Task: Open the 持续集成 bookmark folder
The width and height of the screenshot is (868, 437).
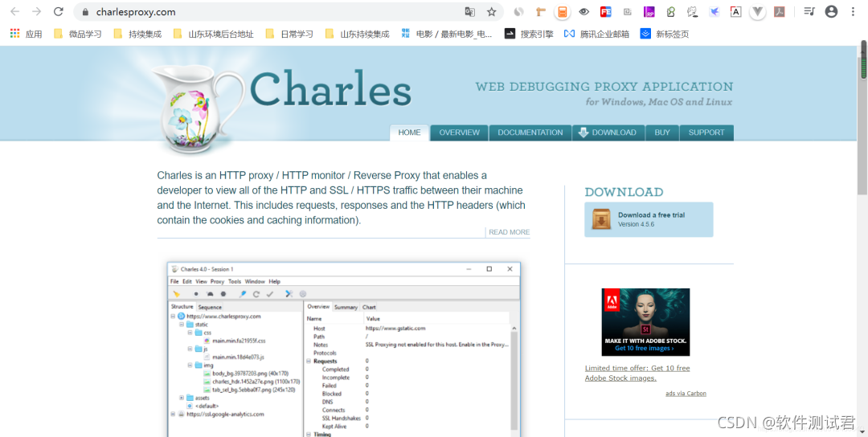Action: (137, 34)
